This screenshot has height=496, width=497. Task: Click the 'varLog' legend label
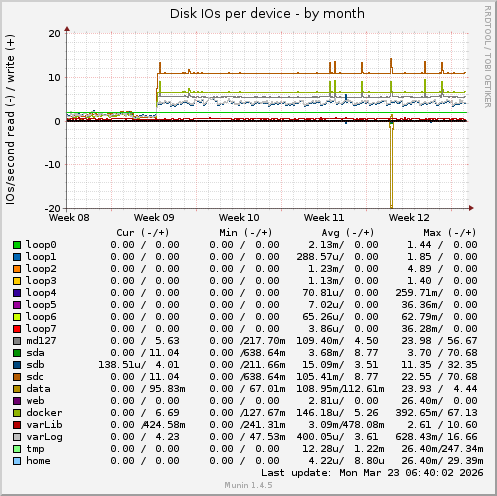pyautogui.click(x=44, y=437)
